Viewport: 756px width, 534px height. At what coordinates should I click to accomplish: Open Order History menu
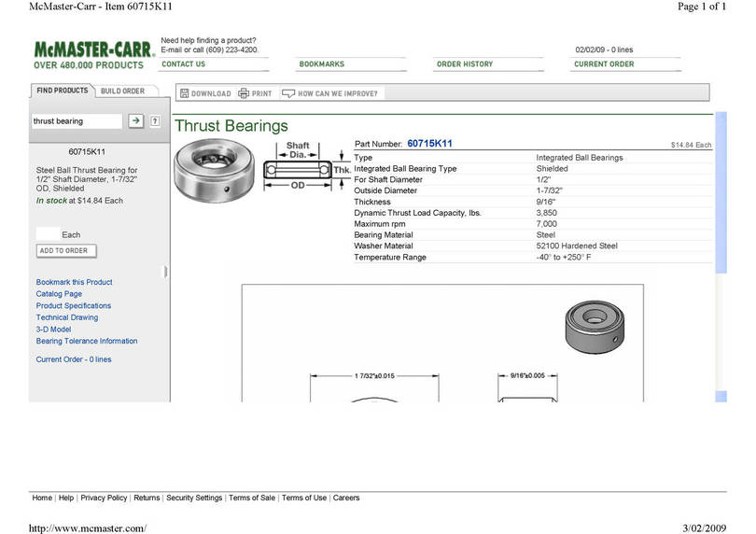pyautogui.click(x=465, y=64)
